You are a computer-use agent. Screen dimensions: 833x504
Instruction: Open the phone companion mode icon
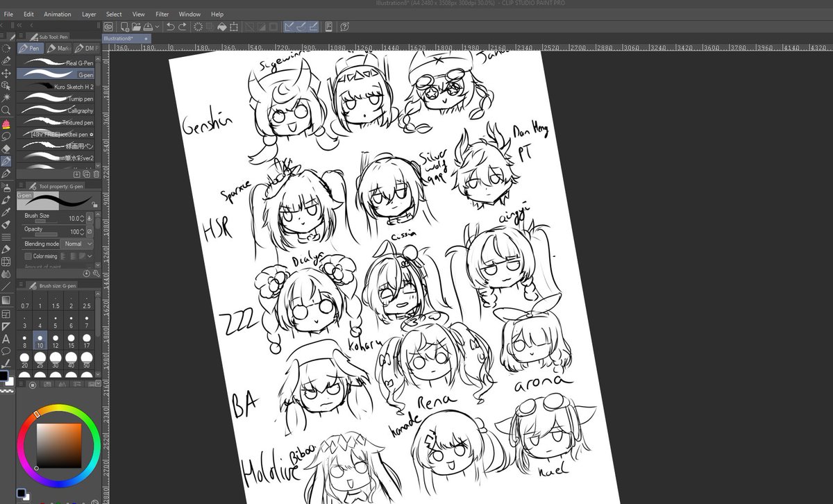(329, 26)
